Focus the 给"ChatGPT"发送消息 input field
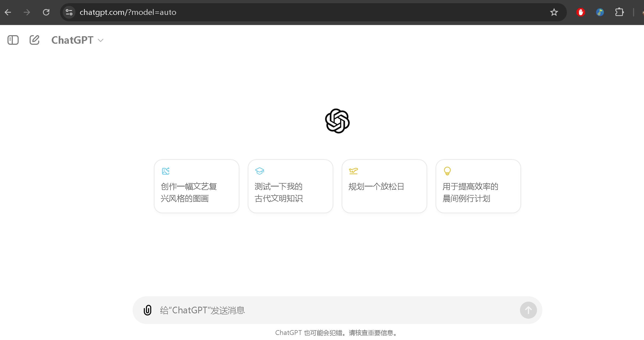 pyautogui.click(x=337, y=310)
